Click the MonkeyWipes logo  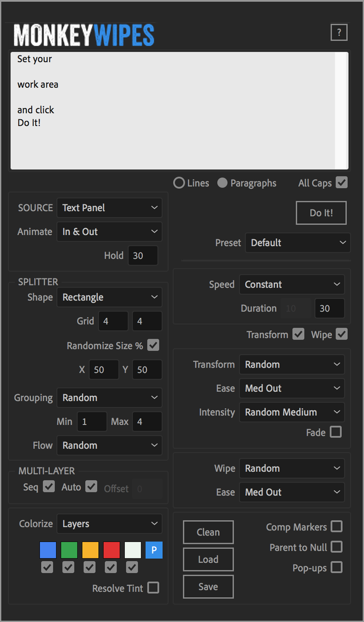click(x=84, y=35)
